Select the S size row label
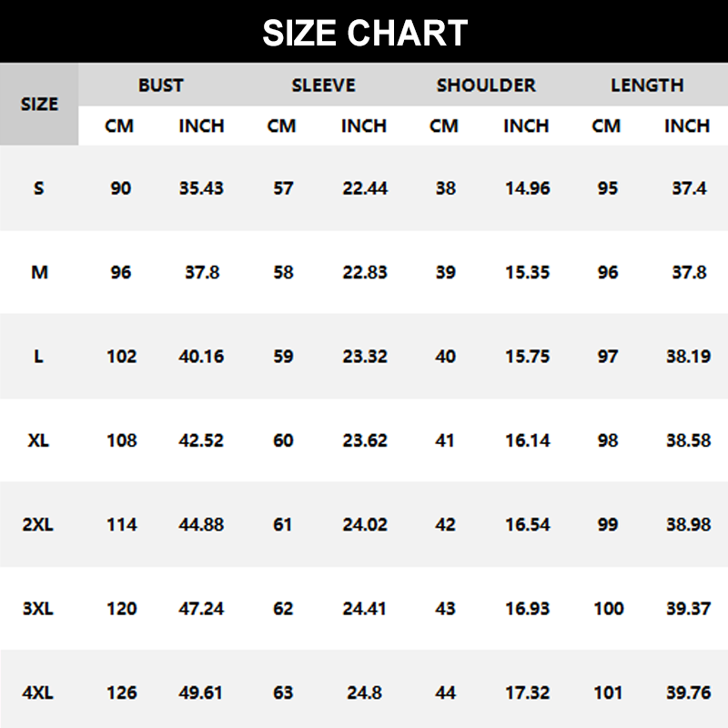 click(x=38, y=188)
